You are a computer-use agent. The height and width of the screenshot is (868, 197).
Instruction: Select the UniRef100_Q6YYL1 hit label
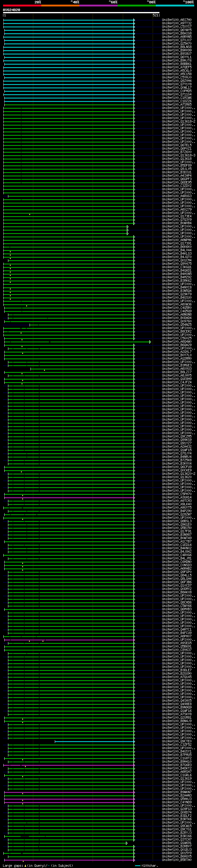coord(177,57)
